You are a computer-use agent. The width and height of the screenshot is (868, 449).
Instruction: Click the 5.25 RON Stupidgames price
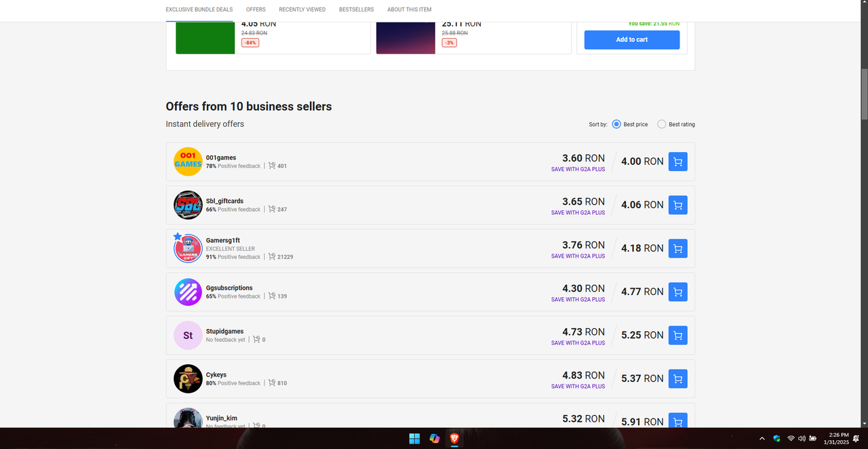click(x=642, y=335)
